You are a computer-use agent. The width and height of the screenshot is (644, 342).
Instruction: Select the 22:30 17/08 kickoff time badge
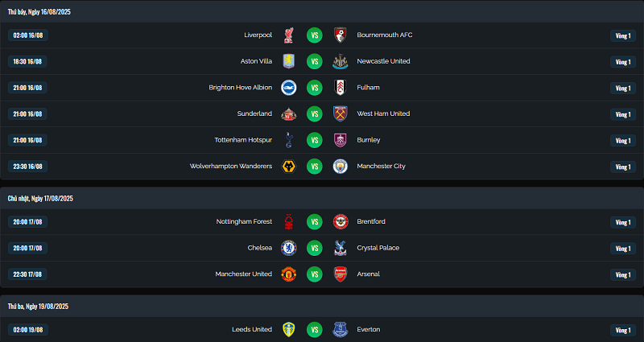coord(27,274)
